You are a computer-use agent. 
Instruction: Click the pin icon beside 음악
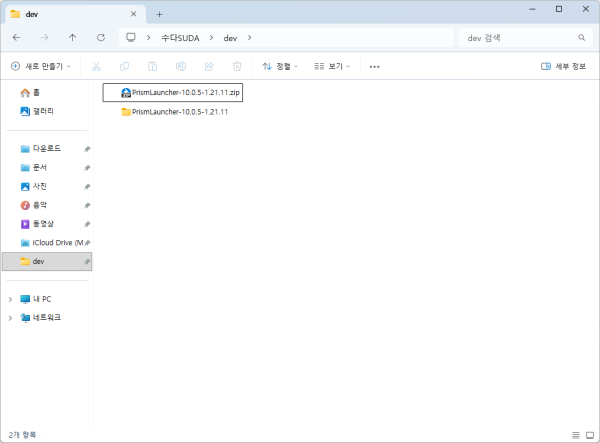coord(87,205)
